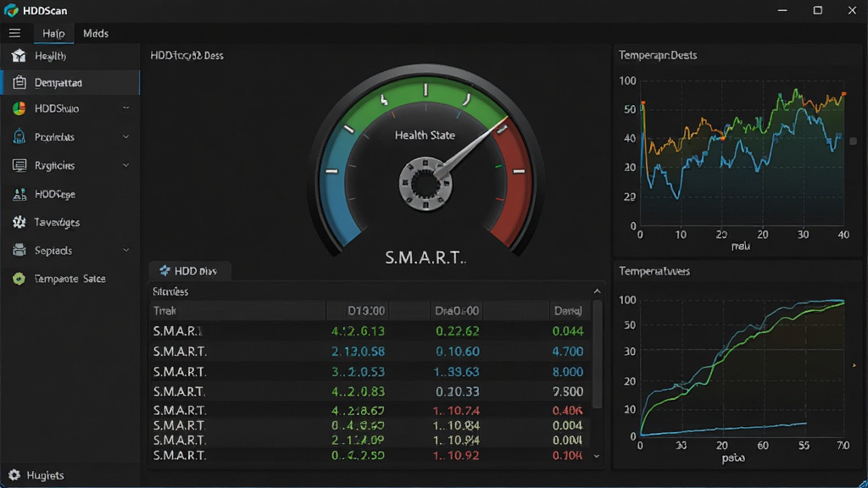Open the Mdds menu
Screen dimensions: 868x488
96,33
